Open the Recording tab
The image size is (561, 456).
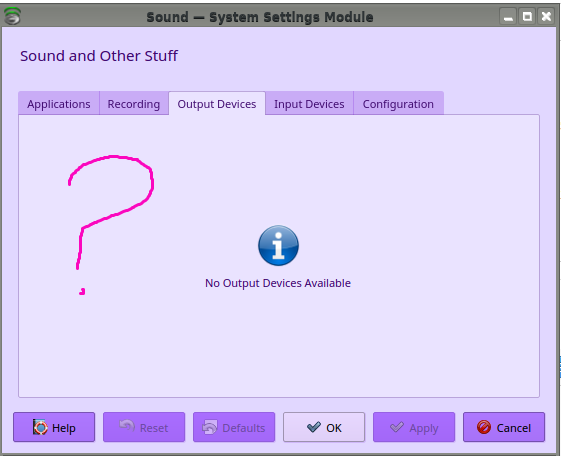point(134,104)
